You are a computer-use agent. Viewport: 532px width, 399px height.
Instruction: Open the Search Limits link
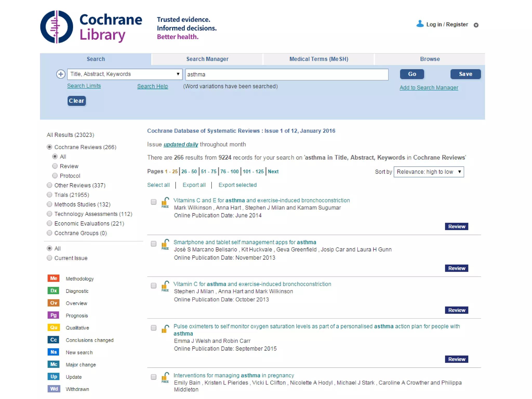tap(84, 86)
